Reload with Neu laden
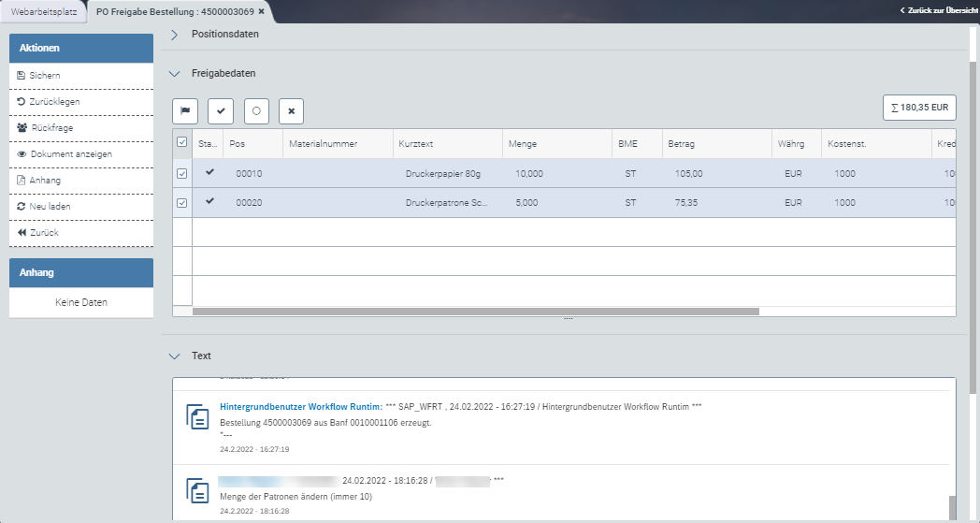The width and height of the screenshot is (980, 523). 50,206
